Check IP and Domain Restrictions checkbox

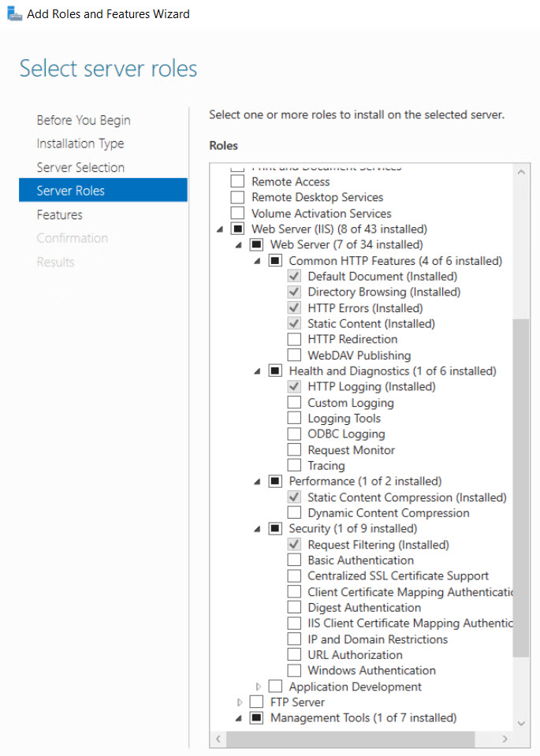pos(294,639)
